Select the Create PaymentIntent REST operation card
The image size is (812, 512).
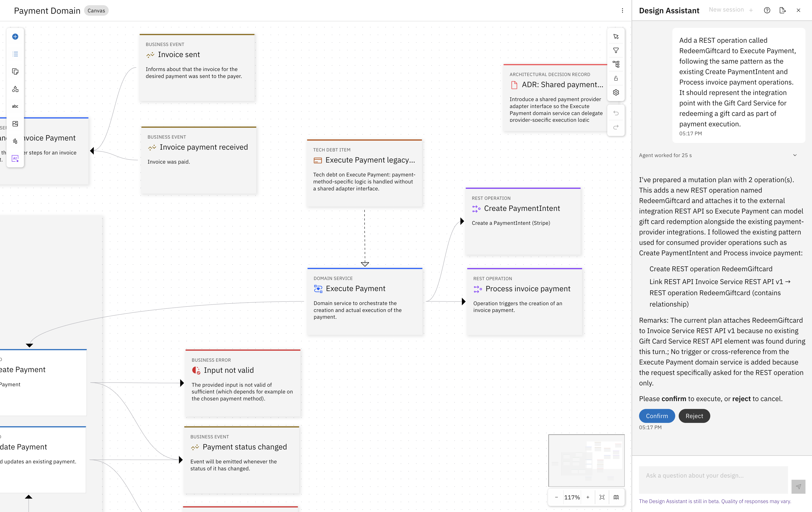523,221
